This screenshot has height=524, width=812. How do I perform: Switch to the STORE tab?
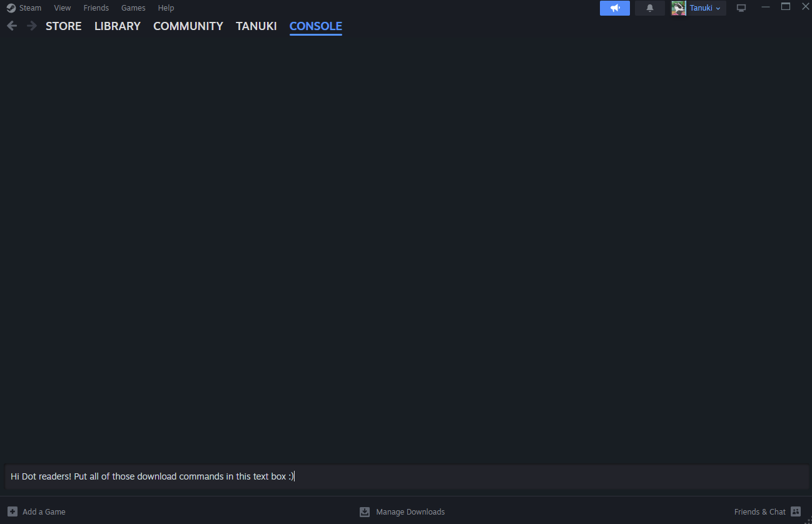click(x=63, y=26)
